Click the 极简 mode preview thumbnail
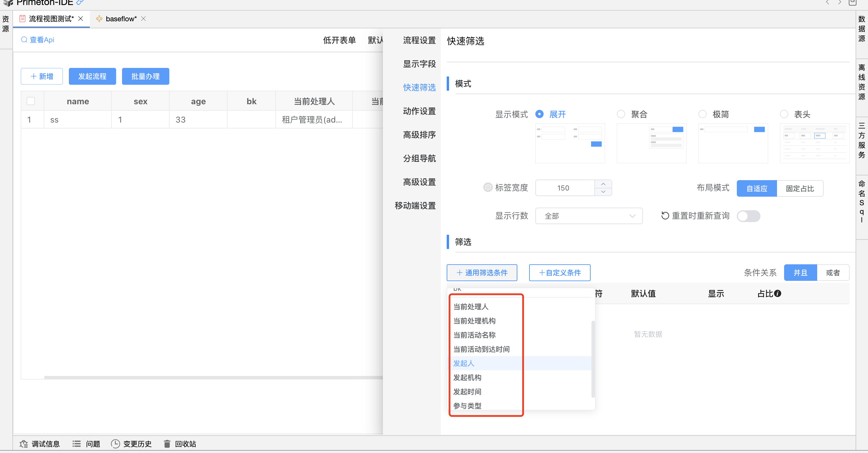Screen dimensions: 868x453 tap(733, 144)
